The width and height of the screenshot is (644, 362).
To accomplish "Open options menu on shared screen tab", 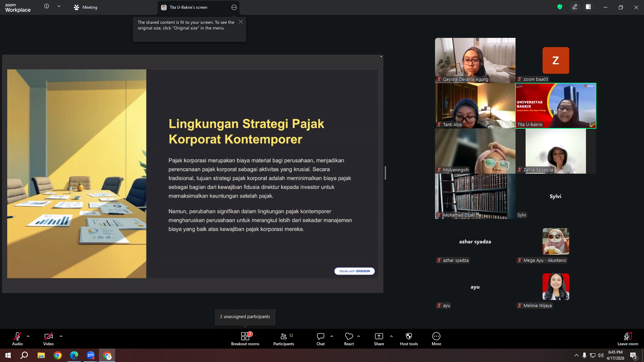I will pos(234,7).
